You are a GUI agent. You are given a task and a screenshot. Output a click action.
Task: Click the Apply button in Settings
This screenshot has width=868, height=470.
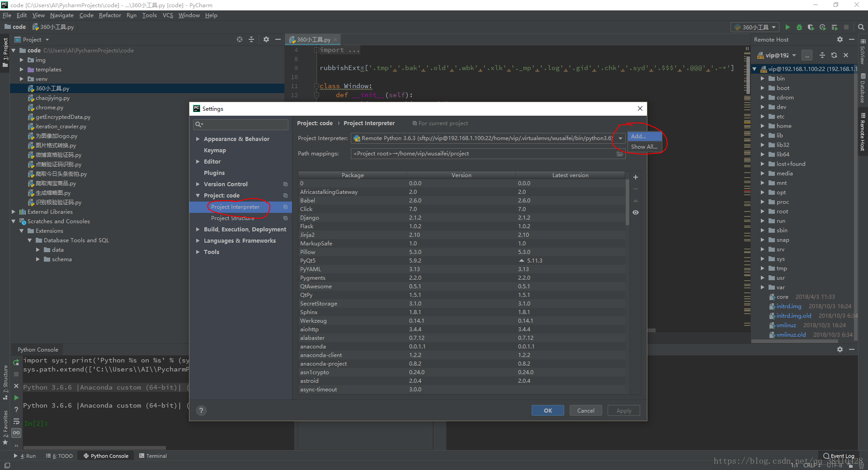(x=624, y=411)
